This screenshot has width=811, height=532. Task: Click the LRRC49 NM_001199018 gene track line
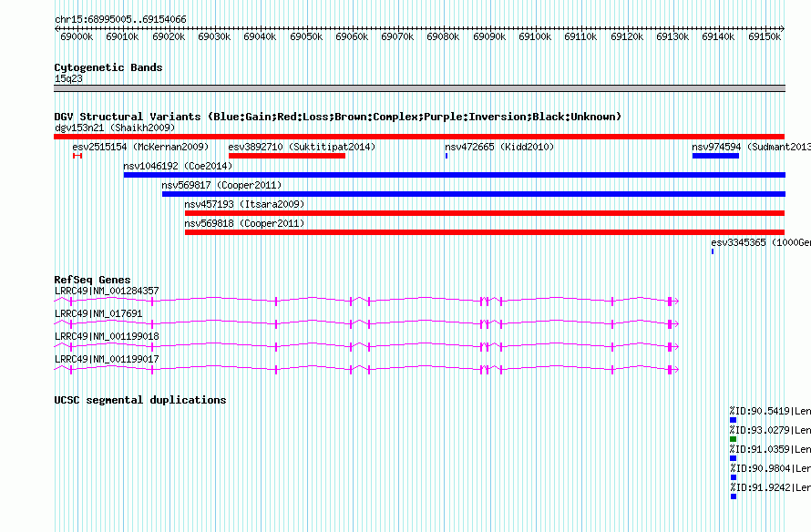coord(366,346)
